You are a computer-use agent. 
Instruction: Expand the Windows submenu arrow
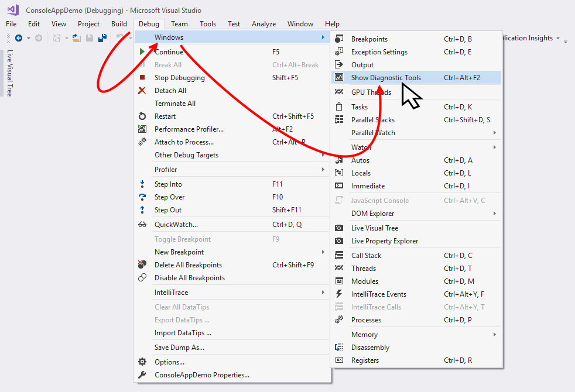[x=323, y=37]
